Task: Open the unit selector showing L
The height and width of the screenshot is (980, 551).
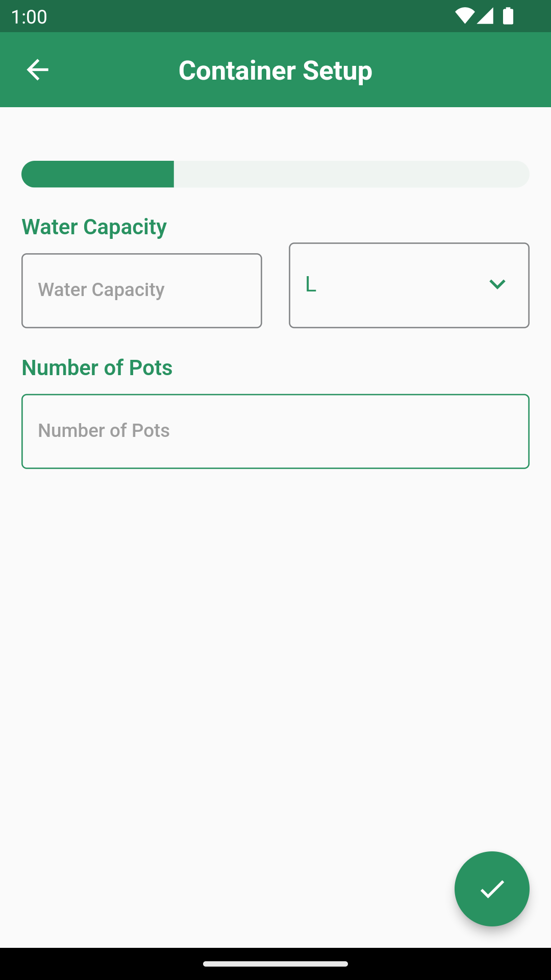Action: point(398,285)
